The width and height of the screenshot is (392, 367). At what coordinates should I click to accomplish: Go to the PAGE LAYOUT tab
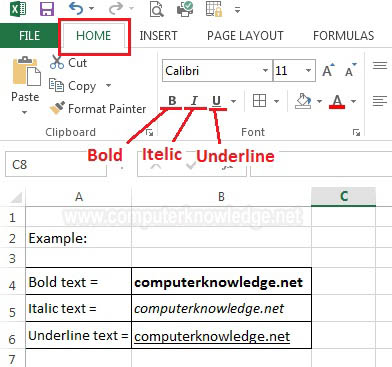click(x=245, y=36)
